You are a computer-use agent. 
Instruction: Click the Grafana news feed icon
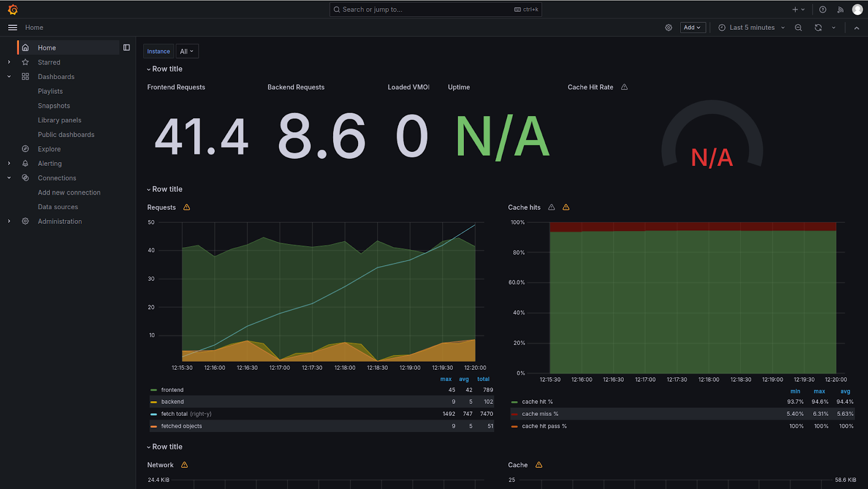[840, 9]
